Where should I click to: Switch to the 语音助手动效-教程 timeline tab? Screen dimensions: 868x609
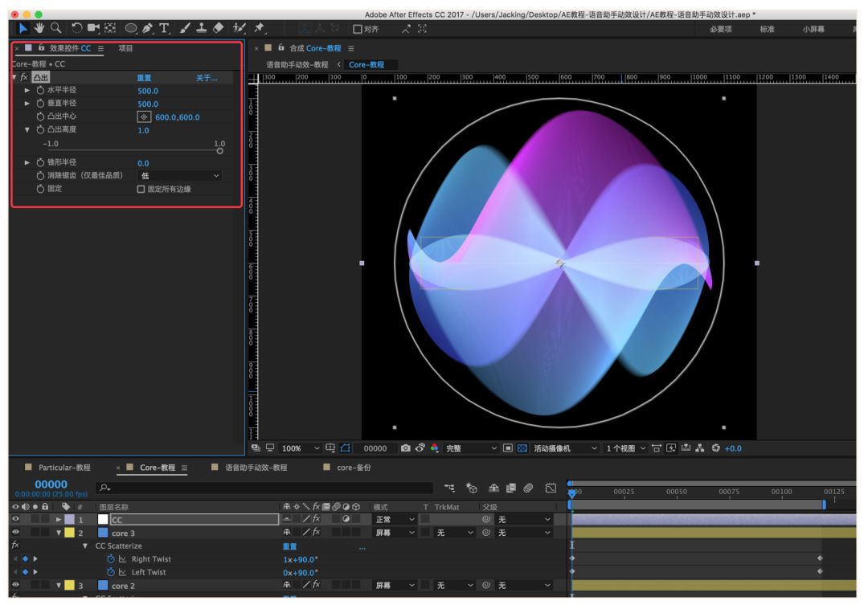pos(256,468)
